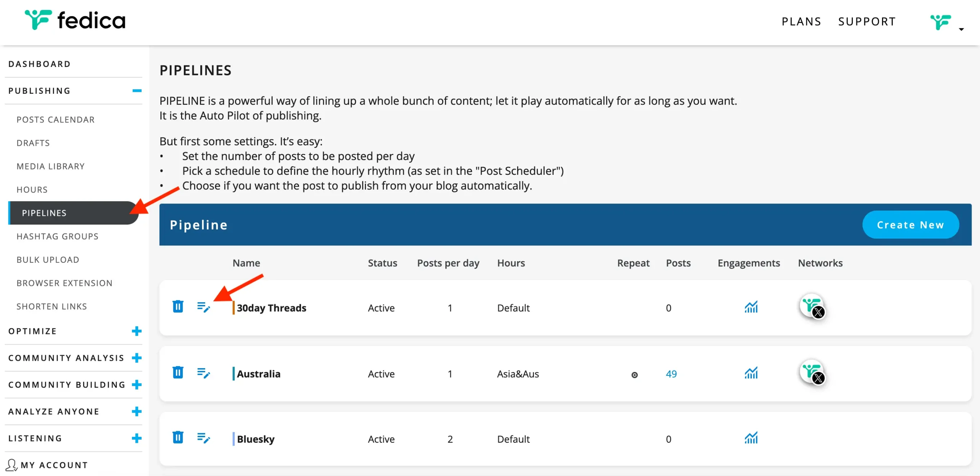Open engagements chart for Australia pipeline
Image resolution: width=980 pixels, height=476 pixels.
pyautogui.click(x=751, y=373)
